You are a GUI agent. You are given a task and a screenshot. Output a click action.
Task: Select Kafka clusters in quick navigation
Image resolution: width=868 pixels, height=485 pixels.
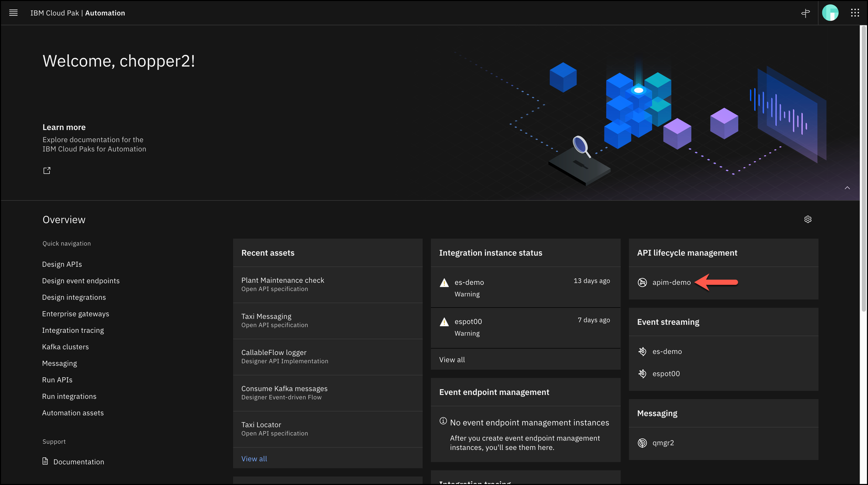65,347
